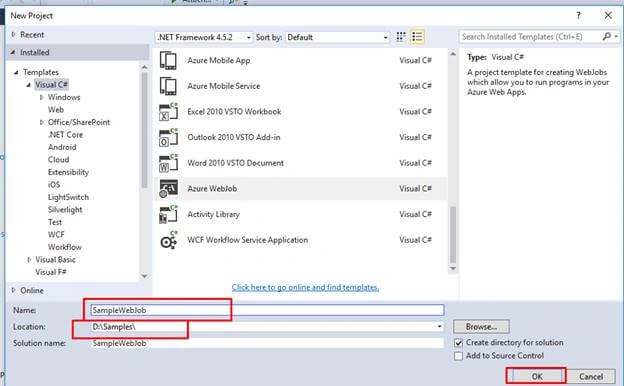Viewport: 624px width, 386px height.
Task: Switch to small icons view
Action: click(x=401, y=37)
